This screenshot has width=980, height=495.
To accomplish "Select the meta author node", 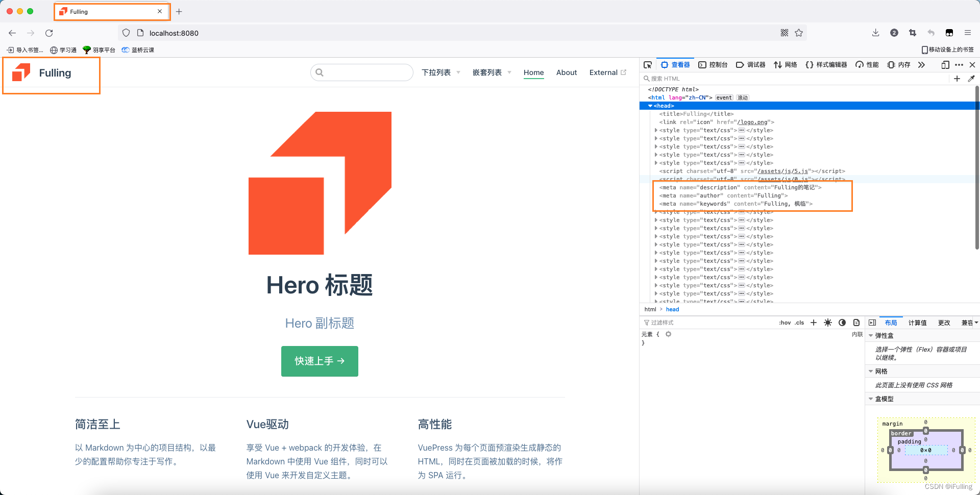I will point(723,195).
